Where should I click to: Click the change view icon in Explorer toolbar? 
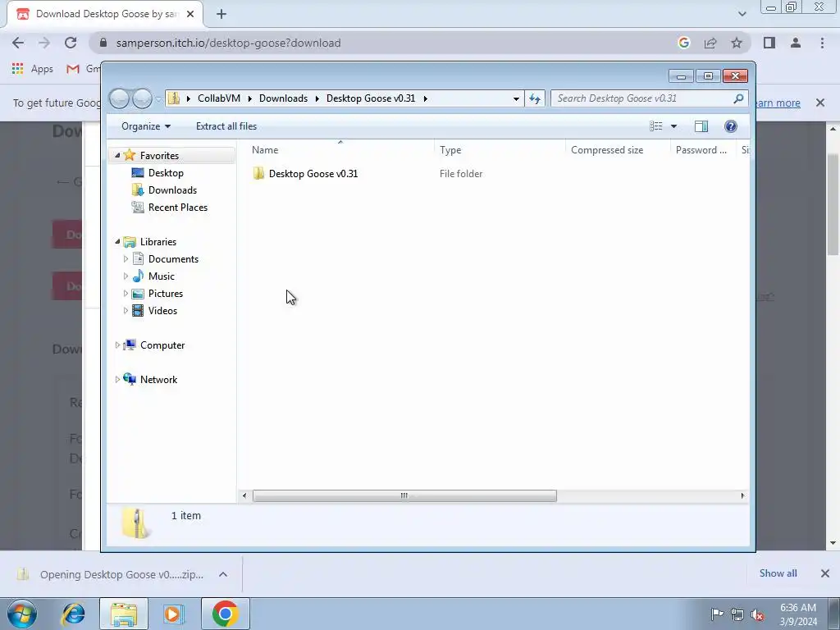655,126
